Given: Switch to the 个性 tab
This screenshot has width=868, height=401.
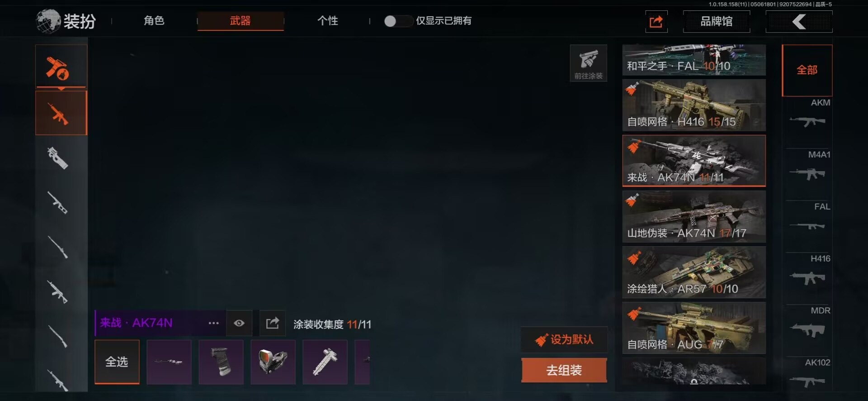Looking at the screenshot, I should point(328,21).
